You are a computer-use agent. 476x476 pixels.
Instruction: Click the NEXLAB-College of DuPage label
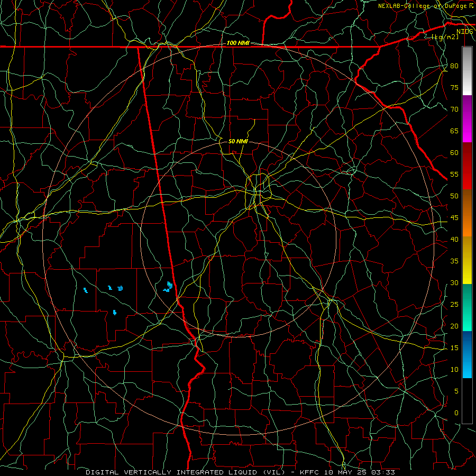(423, 6)
